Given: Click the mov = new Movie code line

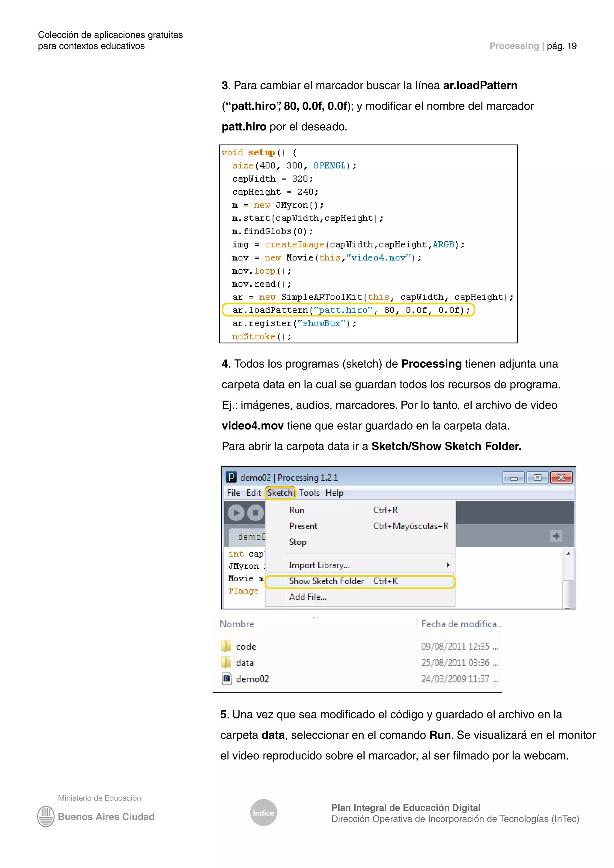Looking at the screenshot, I should pos(327,258).
